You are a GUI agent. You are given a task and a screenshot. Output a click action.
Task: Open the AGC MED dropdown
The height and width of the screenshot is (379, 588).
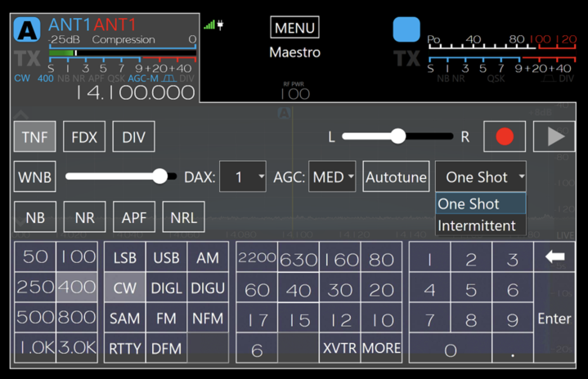332,176
